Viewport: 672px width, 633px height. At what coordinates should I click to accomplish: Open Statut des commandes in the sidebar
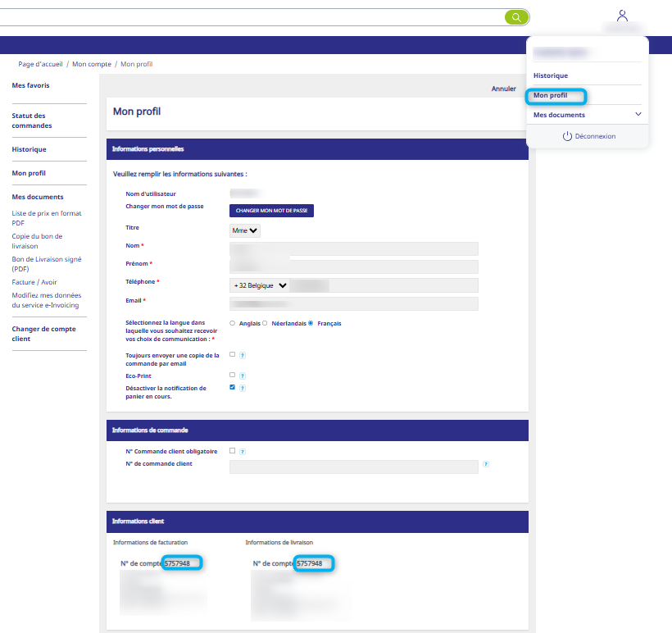[x=32, y=121]
